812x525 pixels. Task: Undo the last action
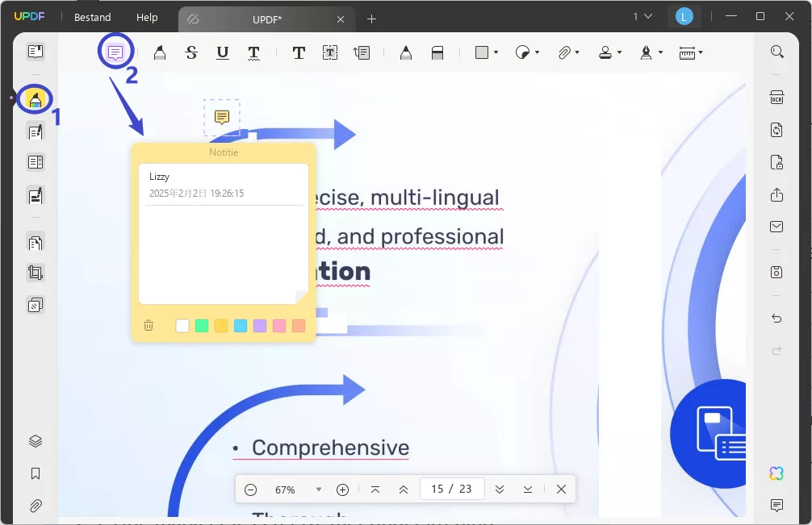click(x=776, y=319)
